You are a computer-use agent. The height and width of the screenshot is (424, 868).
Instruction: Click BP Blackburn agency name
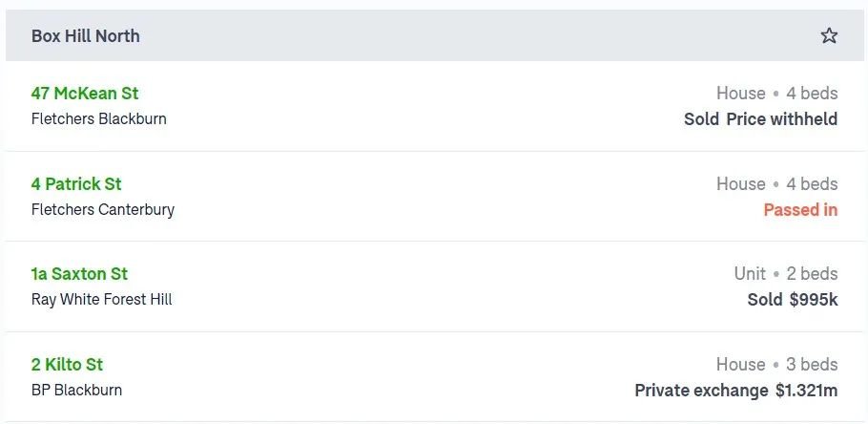coord(76,390)
